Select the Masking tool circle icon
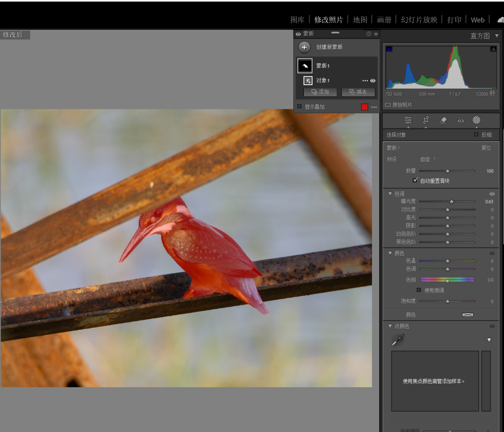This screenshot has width=504, height=432. coord(476,120)
